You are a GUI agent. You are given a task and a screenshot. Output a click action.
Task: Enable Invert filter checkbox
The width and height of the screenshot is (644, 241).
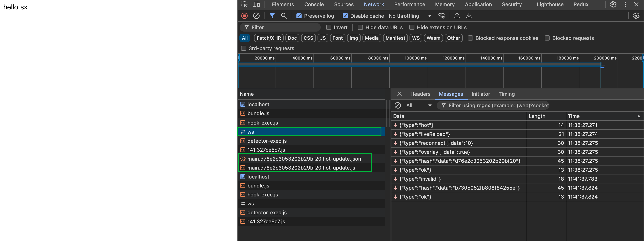point(329,27)
